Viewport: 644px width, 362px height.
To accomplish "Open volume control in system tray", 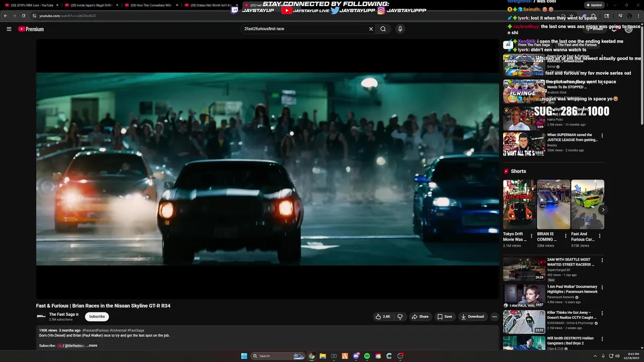I will coord(617,356).
